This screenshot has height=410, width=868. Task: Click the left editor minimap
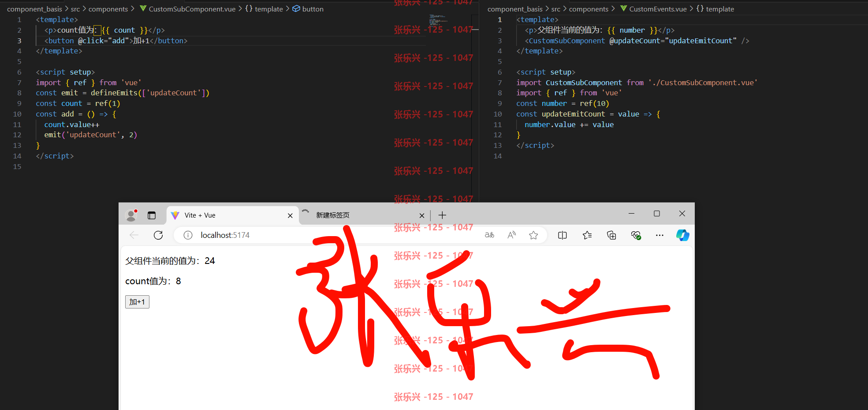tap(439, 20)
